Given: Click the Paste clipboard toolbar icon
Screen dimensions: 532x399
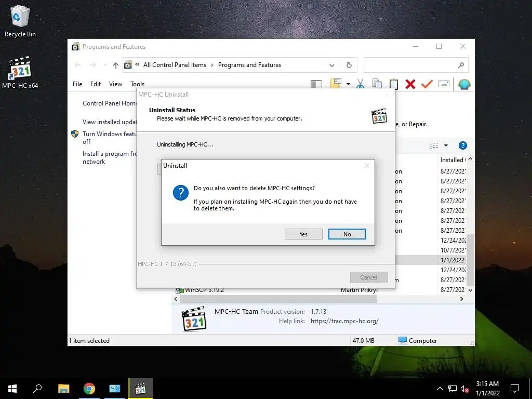Looking at the screenshot, I should click(x=394, y=84).
